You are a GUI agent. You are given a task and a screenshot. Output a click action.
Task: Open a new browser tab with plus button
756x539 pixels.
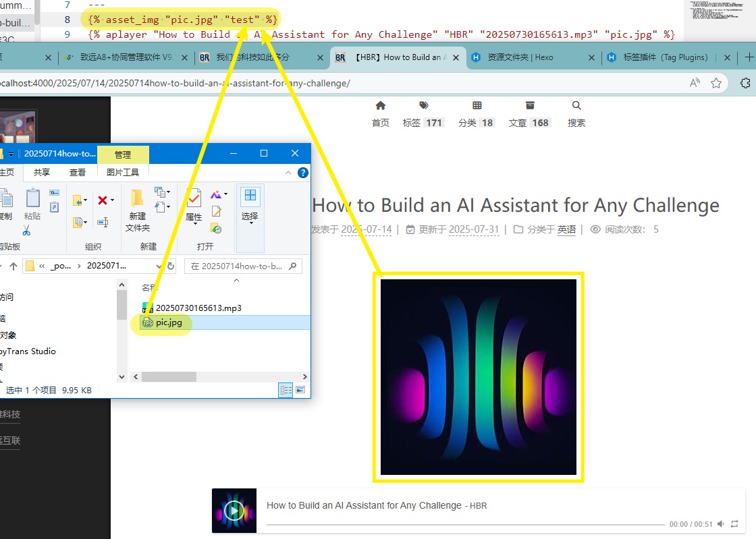coord(749,57)
